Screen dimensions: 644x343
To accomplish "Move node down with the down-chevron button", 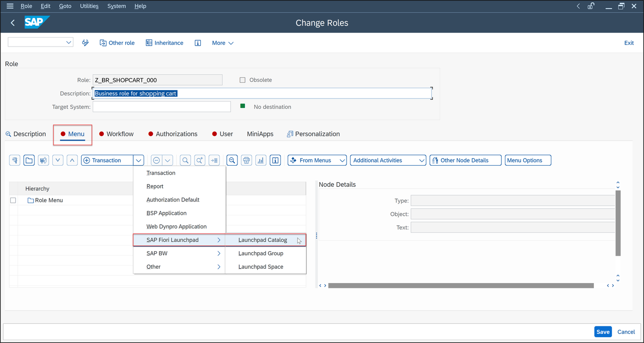I will pyautogui.click(x=58, y=160).
